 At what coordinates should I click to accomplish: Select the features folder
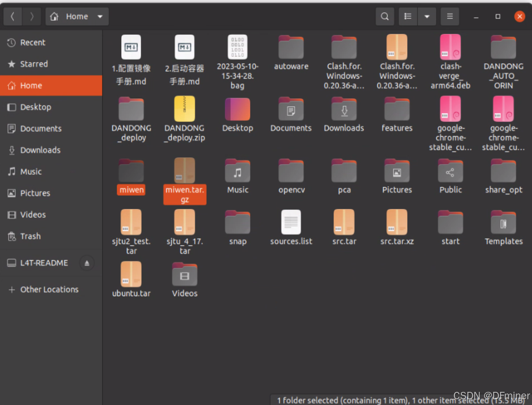click(x=397, y=115)
